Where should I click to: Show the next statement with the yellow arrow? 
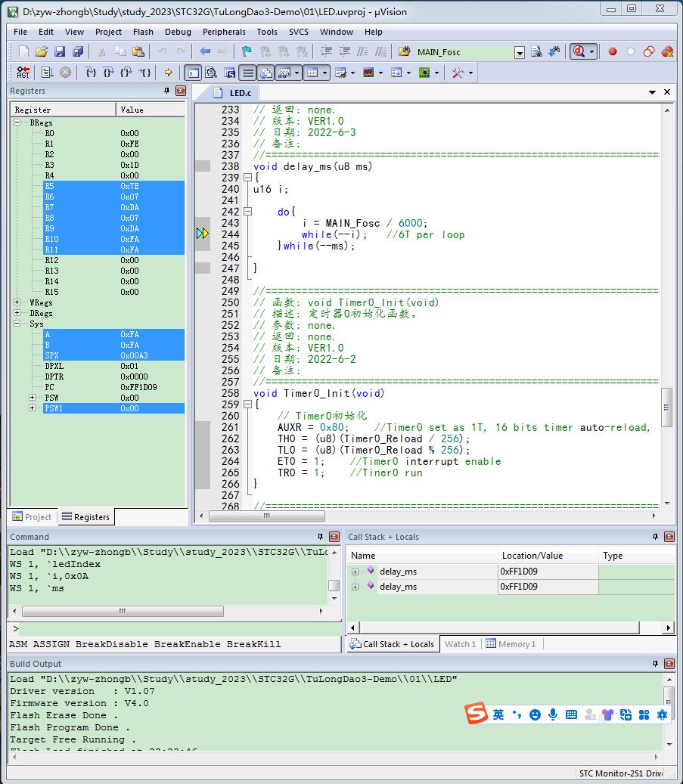tap(168, 73)
